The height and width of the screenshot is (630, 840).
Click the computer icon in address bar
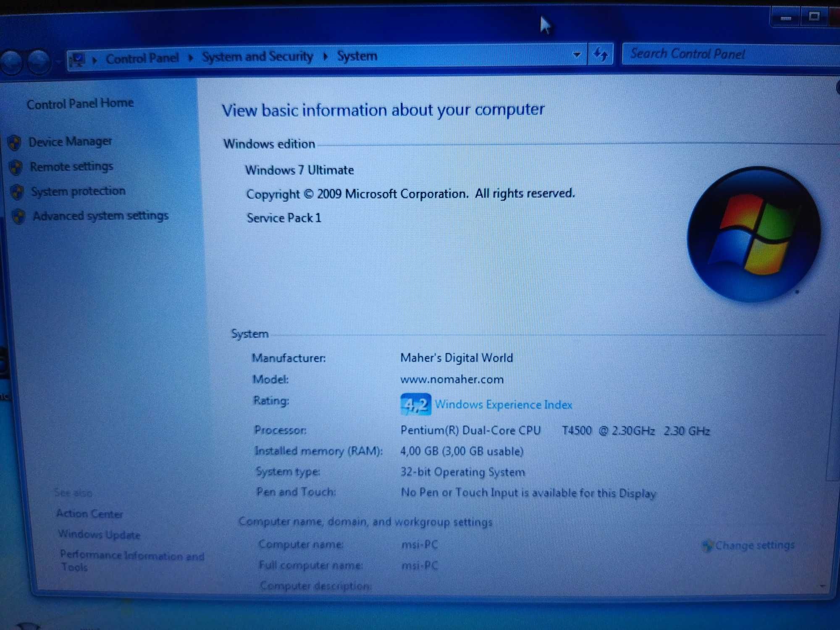(x=77, y=60)
